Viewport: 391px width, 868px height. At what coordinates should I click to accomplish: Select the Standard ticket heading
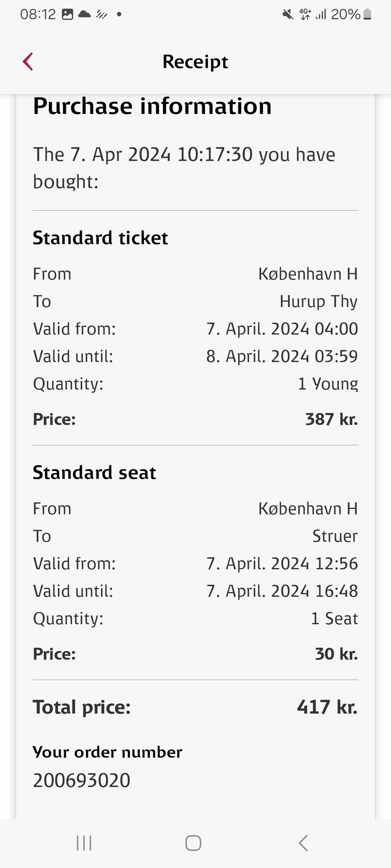point(100,238)
